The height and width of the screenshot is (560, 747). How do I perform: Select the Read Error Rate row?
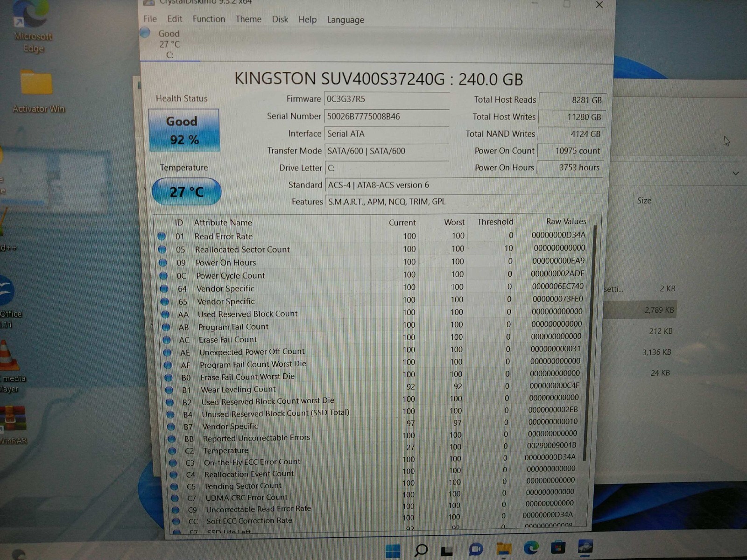point(372,236)
